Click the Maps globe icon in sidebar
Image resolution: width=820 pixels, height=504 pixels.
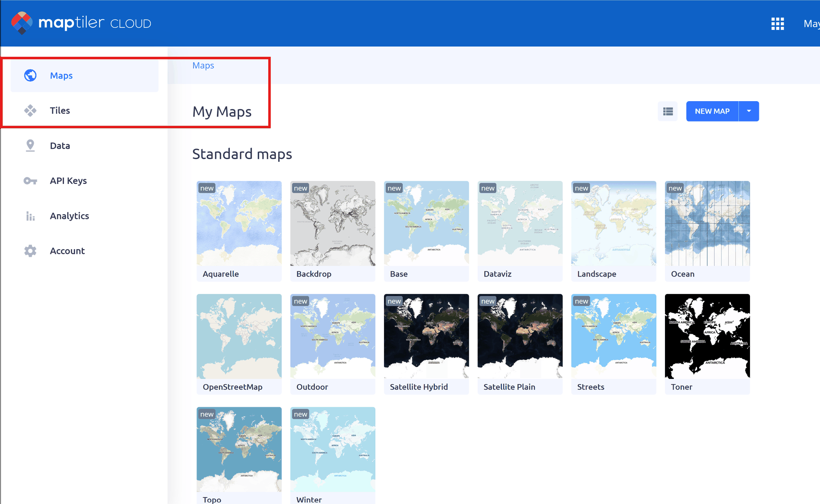30,76
